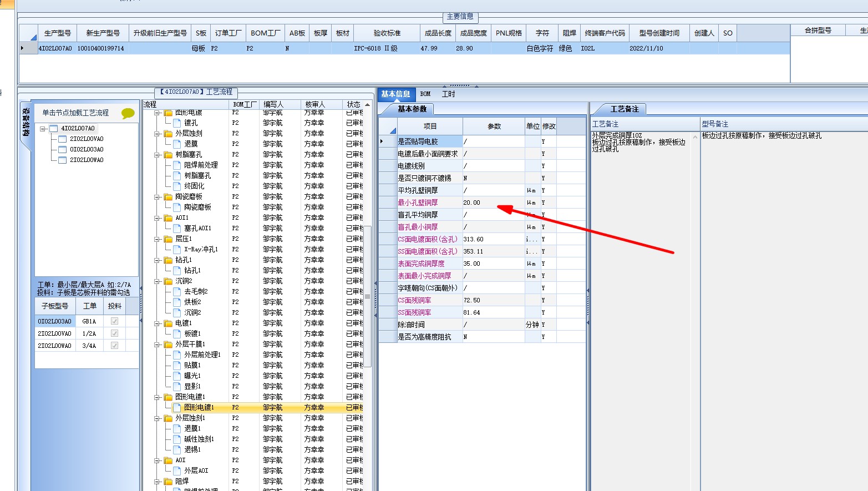868x491 pixels.
Task: Select production row 4I02L007A0 in top grid
Action: tap(405, 48)
